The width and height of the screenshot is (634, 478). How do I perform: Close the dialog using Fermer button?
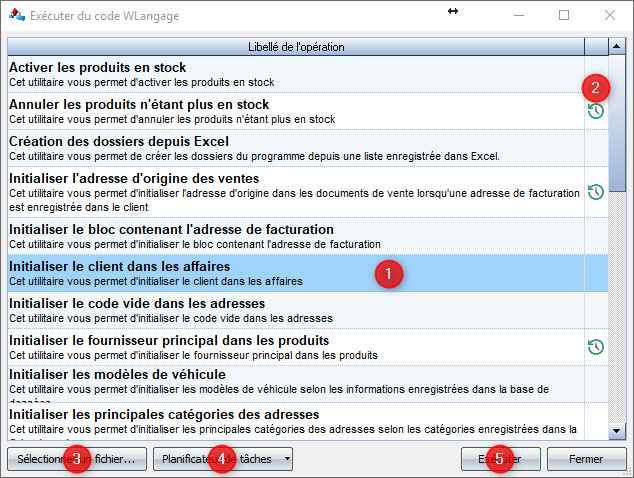585,459
